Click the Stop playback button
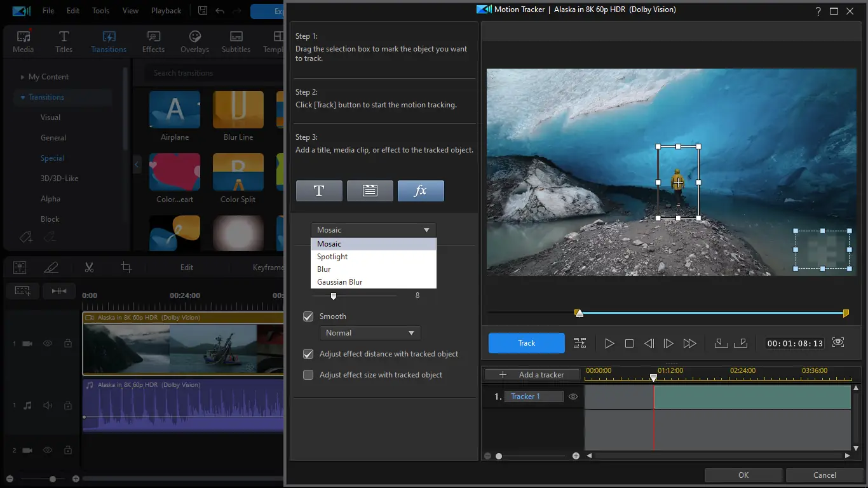 tap(629, 343)
